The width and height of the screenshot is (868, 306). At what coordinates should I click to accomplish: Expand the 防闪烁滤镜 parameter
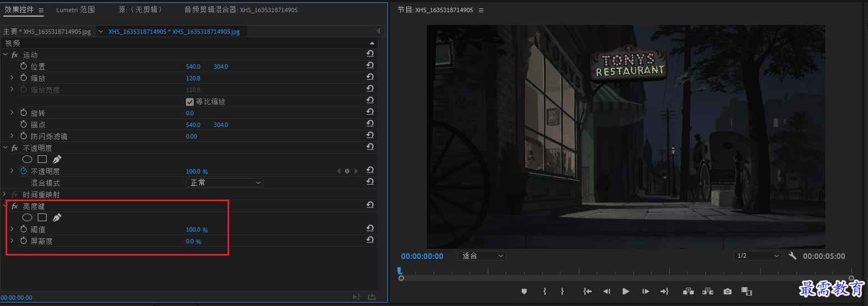click(x=12, y=136)
